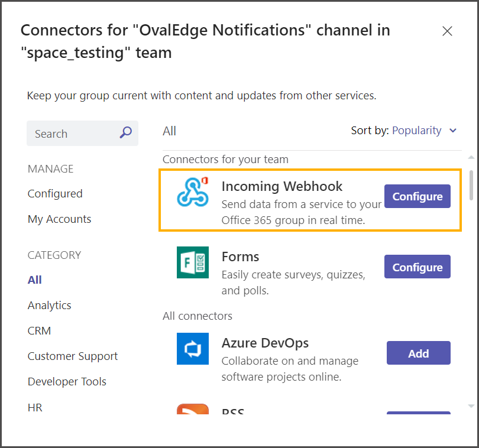Screen dimensions: 479x448
Task: Click the Microsoft Forms connector icon
Action: [193, 262]
